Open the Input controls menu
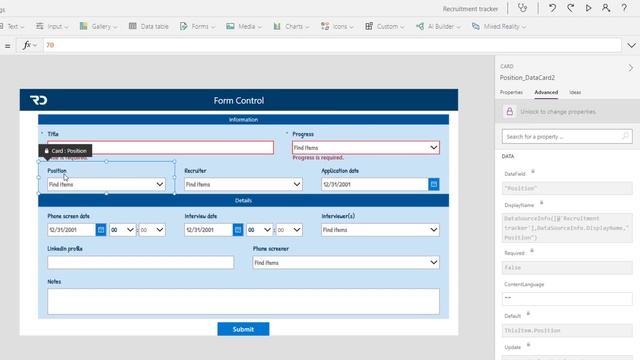Viewport: 640px width, 360px height. pos(52,26)
